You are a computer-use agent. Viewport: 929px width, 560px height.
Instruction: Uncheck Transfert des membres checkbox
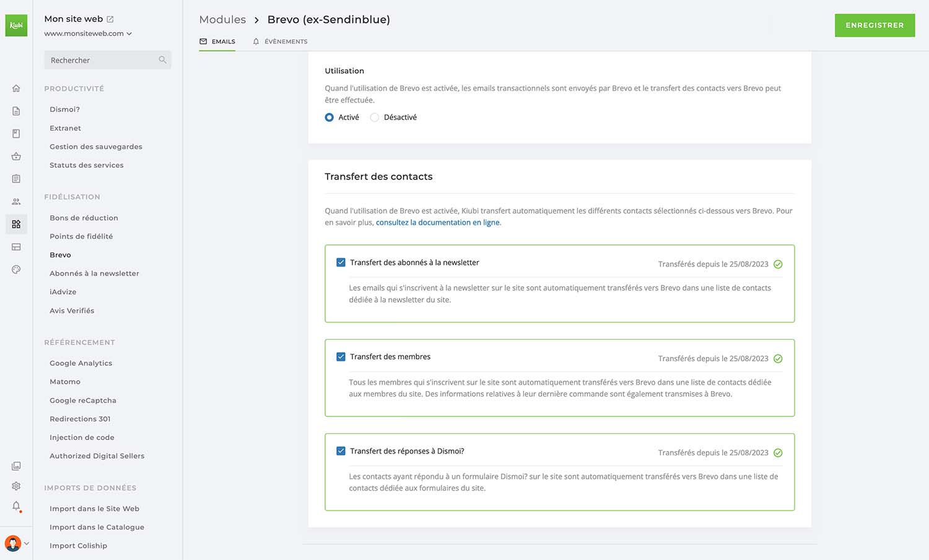coord(341,356)
